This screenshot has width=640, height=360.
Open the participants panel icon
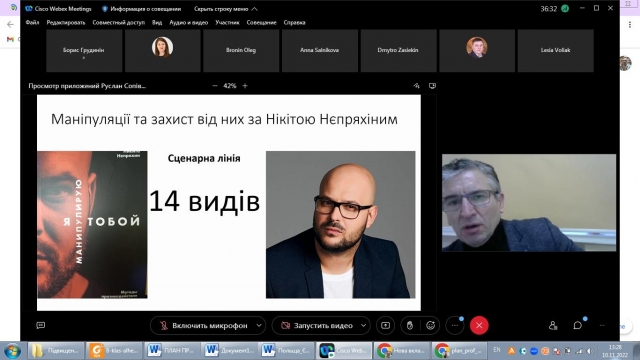coord(553,325)
